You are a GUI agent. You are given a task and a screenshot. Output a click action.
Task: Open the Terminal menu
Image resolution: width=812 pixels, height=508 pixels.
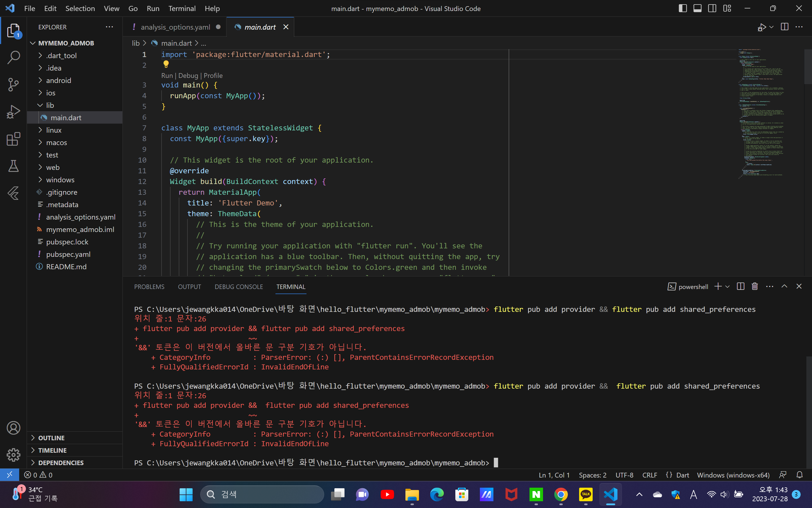(x=182, y=8)
